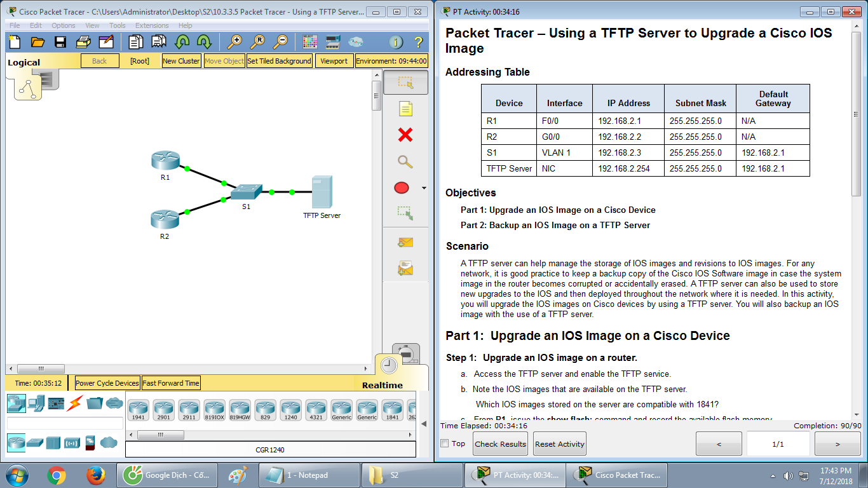
Task: Open the Extensions menu
Action: 153,25
